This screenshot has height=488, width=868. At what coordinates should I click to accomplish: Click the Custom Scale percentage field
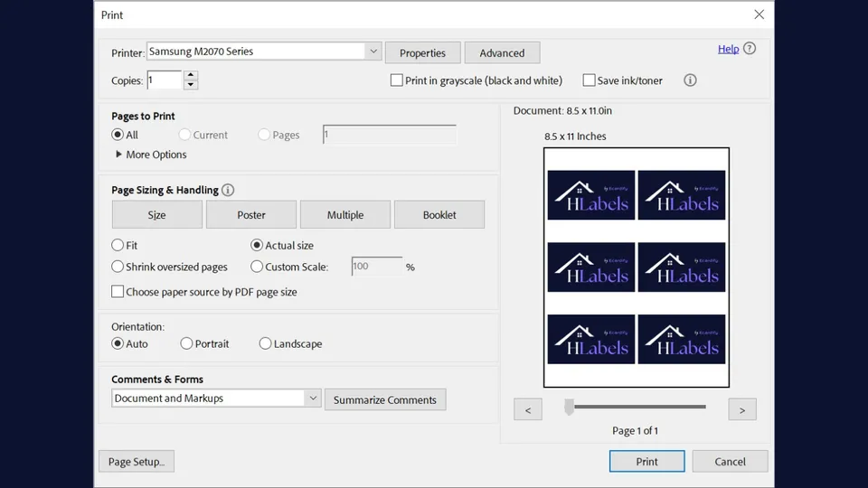[x=377, y=266]
